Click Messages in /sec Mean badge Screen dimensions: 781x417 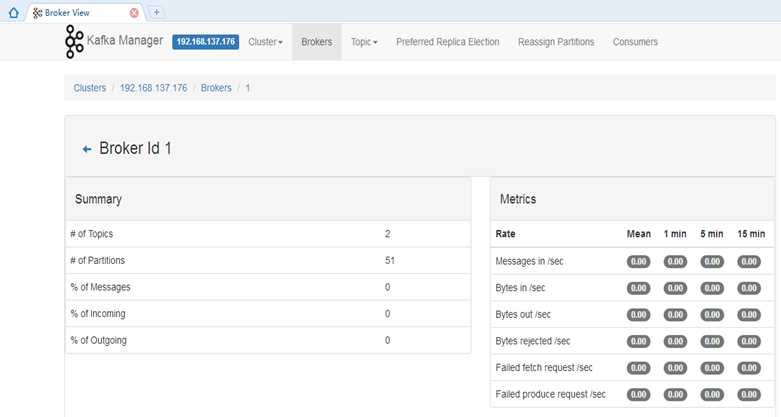(639, 262)
